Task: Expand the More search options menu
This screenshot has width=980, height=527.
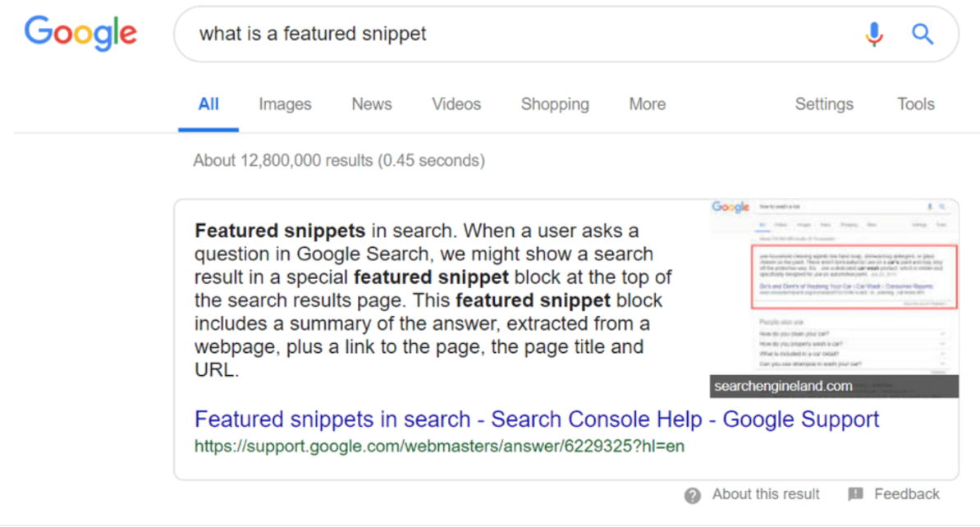Action: pos(646,104)
